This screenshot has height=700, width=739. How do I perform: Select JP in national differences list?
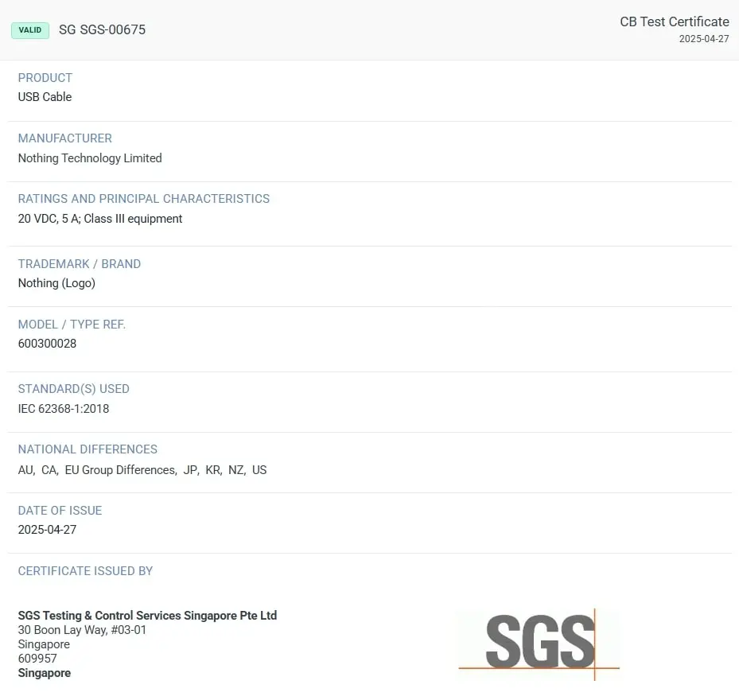190,470
